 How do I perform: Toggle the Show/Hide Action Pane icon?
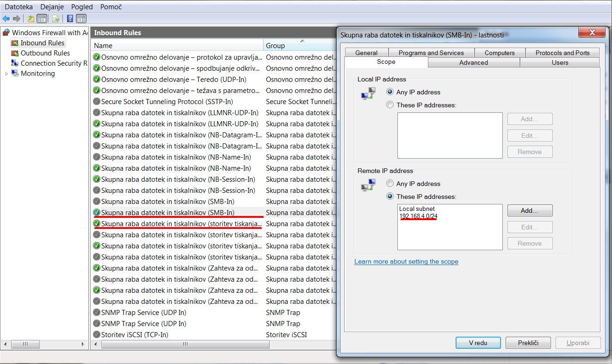(81, 19)
